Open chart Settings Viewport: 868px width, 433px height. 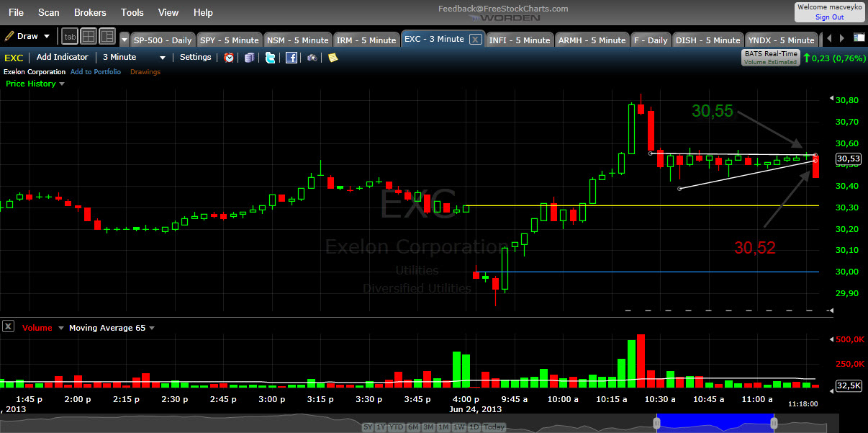click(196, 57)
